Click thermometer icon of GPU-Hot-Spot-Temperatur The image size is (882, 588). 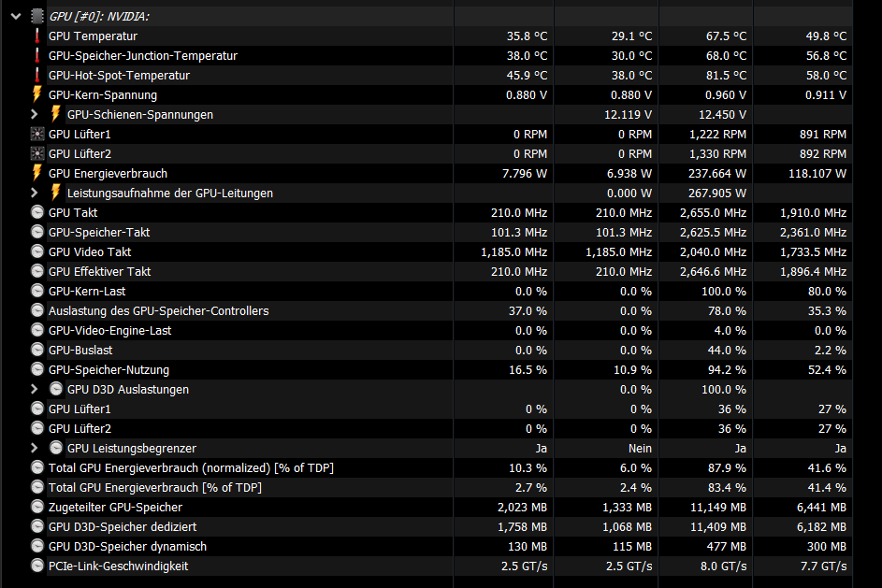(37, 76)
